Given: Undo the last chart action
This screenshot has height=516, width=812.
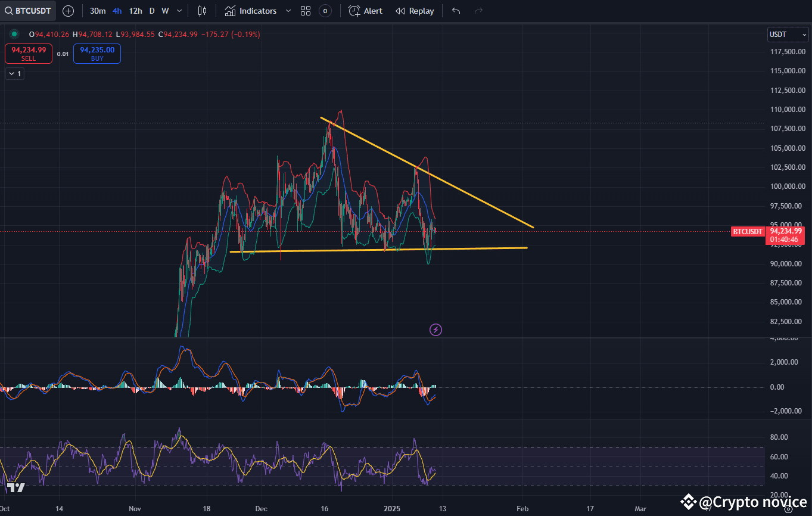Looking at the screenshot, I should (x=456, y=11).
